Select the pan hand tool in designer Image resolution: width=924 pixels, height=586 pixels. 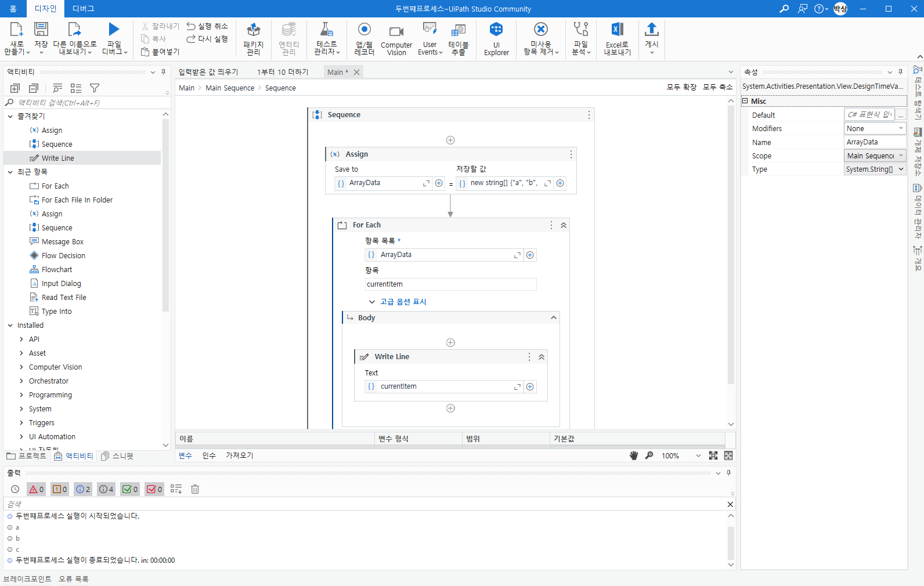click(x=634, y=455)
